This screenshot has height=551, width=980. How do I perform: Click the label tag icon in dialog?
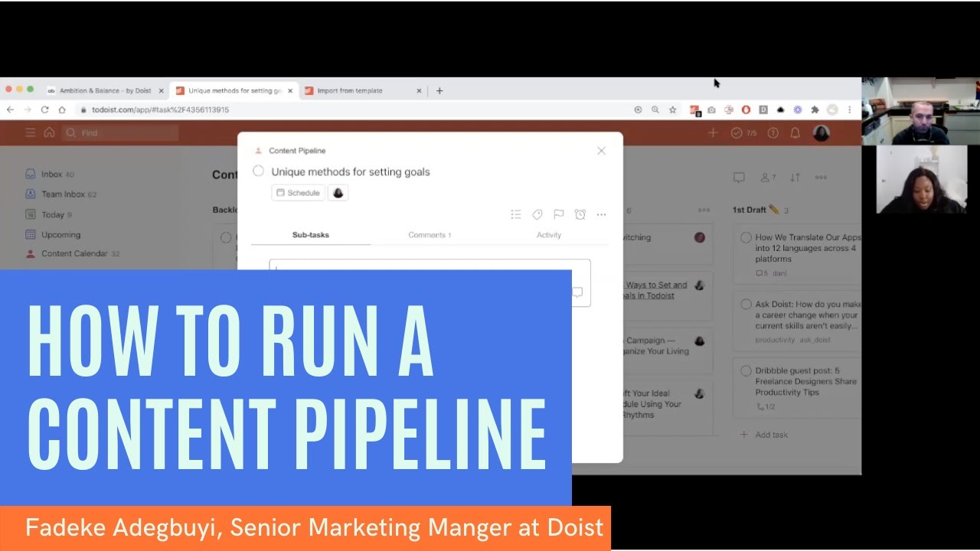[537, 214]
